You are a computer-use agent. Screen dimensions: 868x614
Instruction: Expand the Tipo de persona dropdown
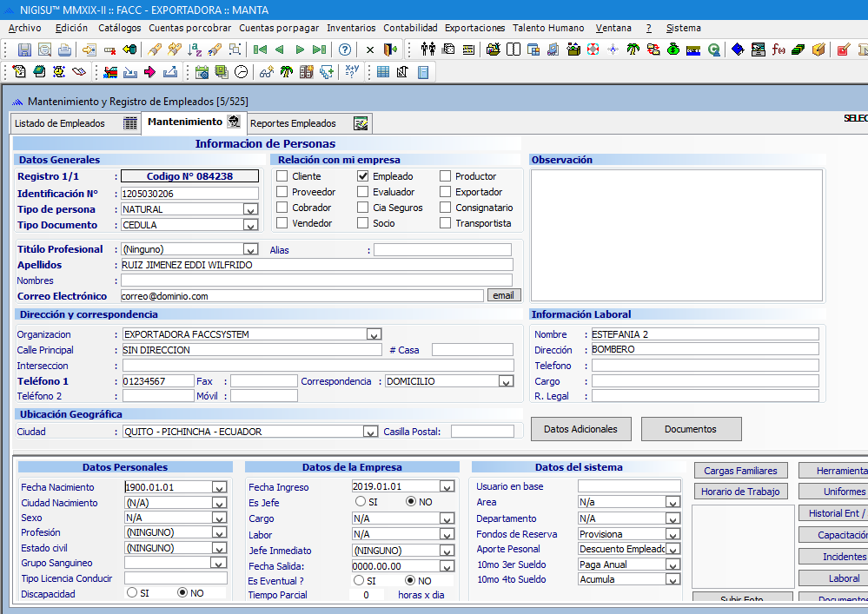(250, 209)
